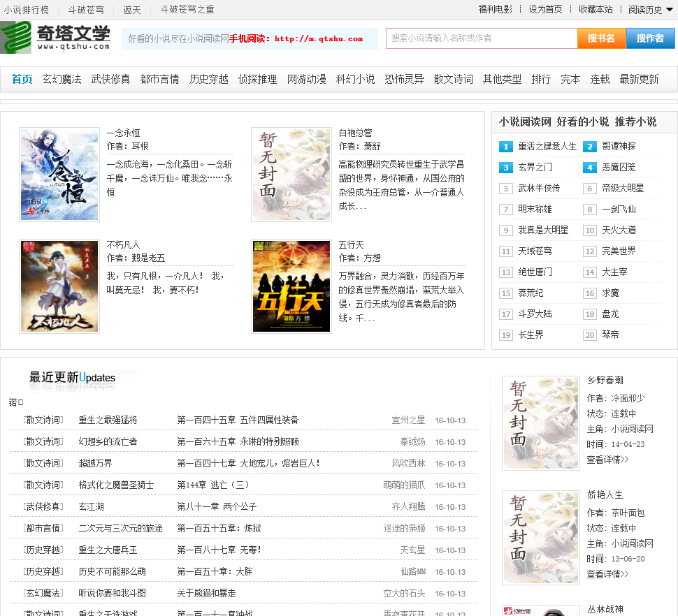Open 二次元与三次元的旅途 novel link
This screenshot has width=678, height=616.
pos(121,528)
